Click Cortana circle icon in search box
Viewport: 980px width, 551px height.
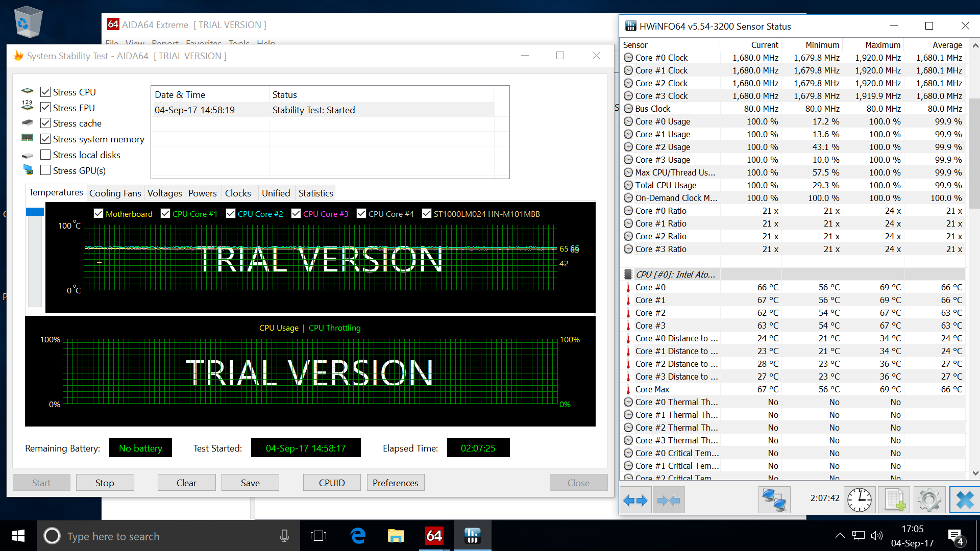click(x=52, y=536)
